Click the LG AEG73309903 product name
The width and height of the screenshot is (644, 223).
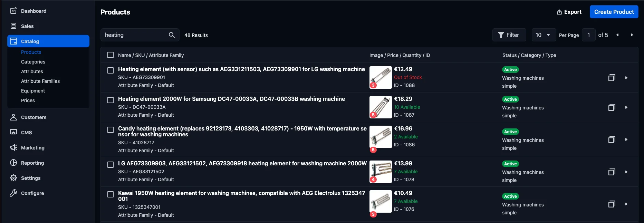[x=242, y=163]
